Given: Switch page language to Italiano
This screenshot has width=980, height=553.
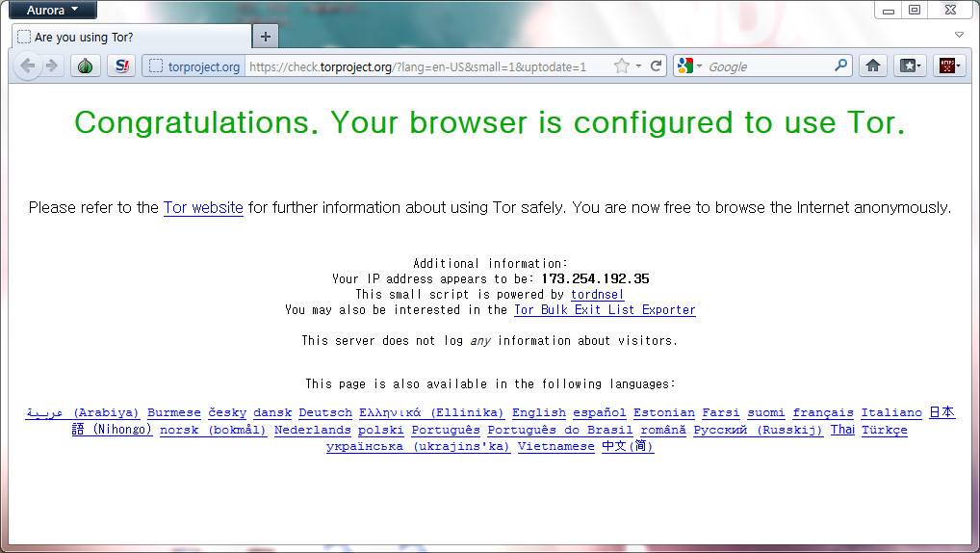Looking at the screenshot, I should coord(891,413).
